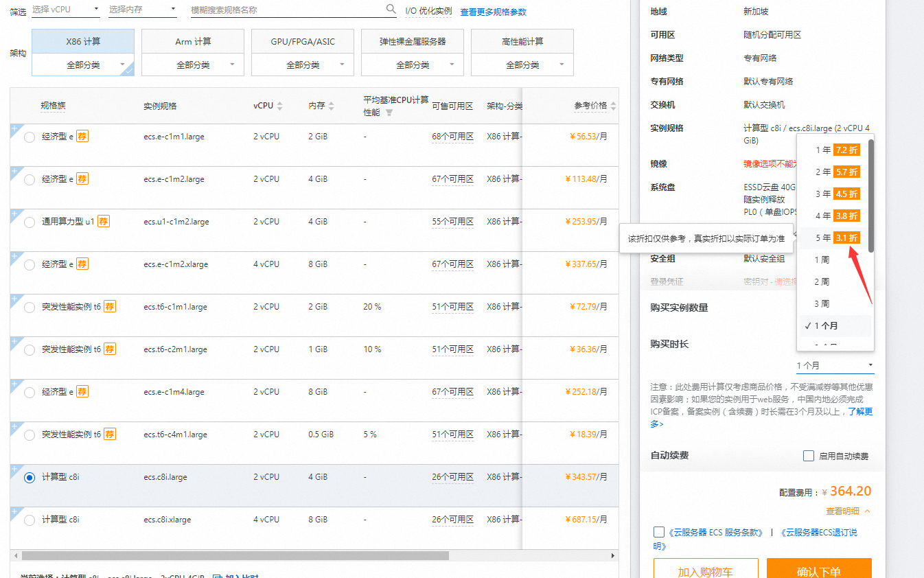Image resolution: width=924 pixels, height=578 pixels.
Task: Click the right arrow of horizontal scrollbar
Action: coord(613,555)
